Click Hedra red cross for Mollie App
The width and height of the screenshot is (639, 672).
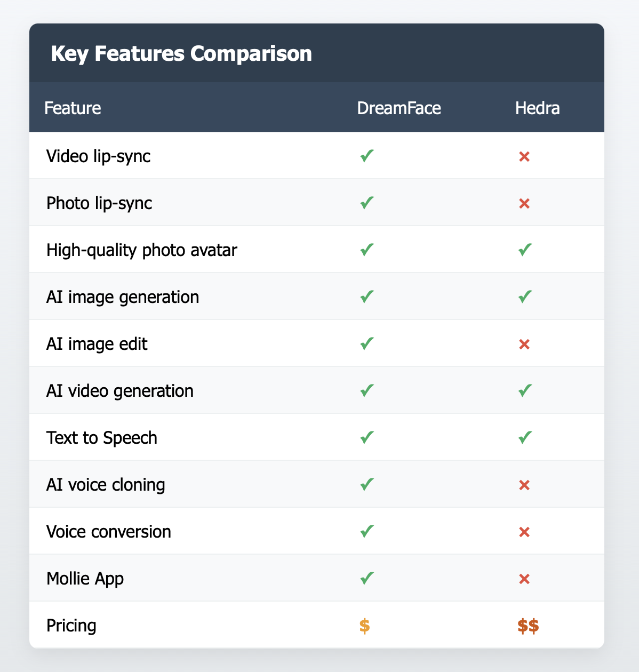[x=524, y=579]
